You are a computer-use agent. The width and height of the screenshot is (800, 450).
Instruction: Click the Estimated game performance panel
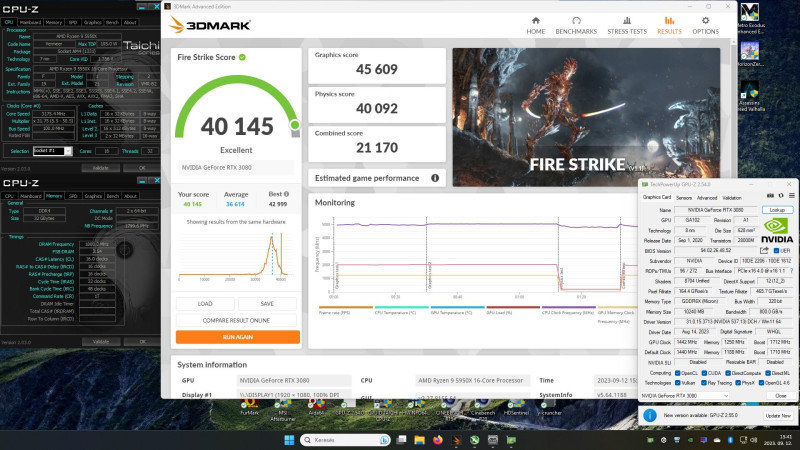pos(377,178)
